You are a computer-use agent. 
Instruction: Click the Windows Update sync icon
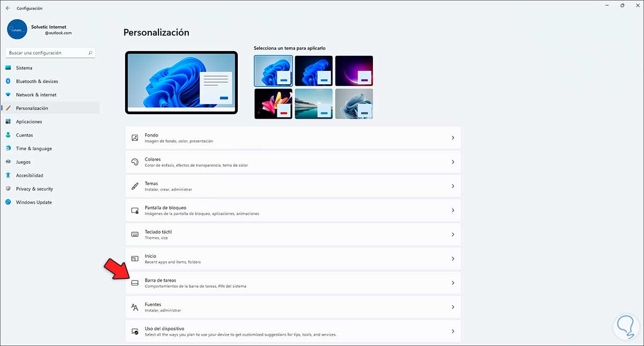[x=8, y=202]
